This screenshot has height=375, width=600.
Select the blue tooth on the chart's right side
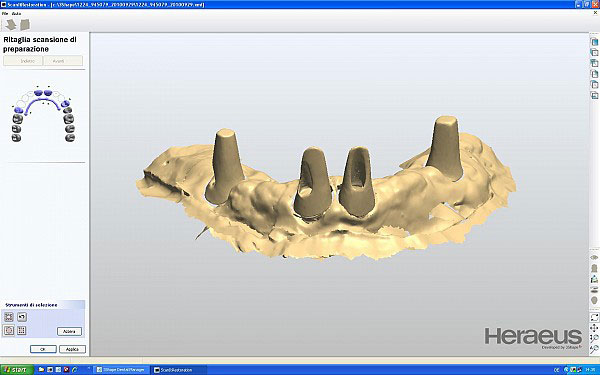(65, 104)
